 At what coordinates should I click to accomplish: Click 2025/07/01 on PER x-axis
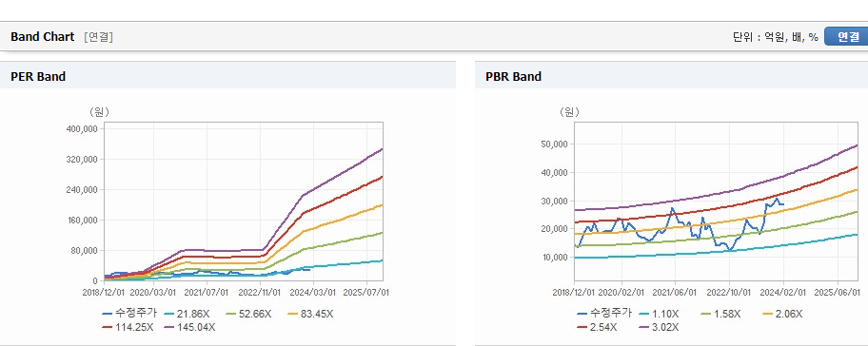coord(367,293)
